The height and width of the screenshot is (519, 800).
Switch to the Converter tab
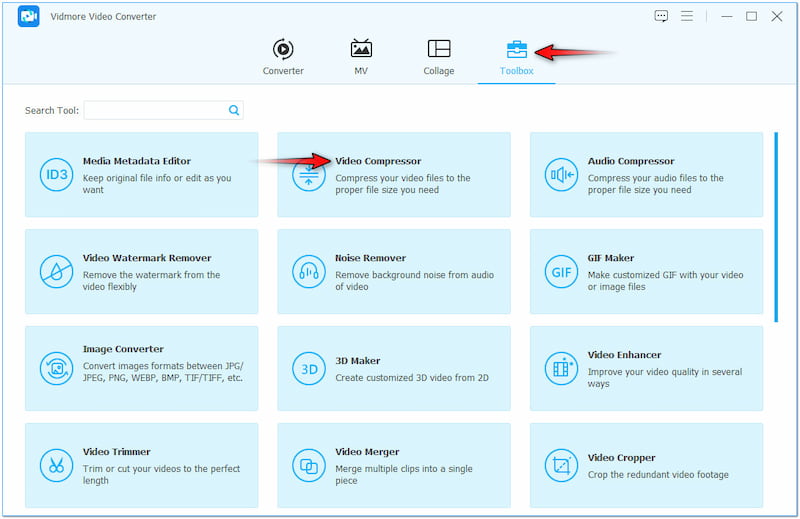point(283,57)
